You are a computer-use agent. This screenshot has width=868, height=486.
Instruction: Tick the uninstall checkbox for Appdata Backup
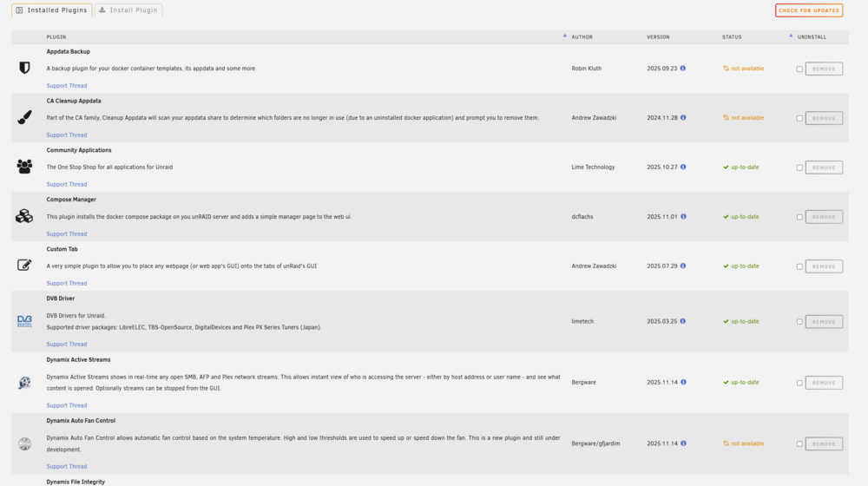click(x=799, y=69)
